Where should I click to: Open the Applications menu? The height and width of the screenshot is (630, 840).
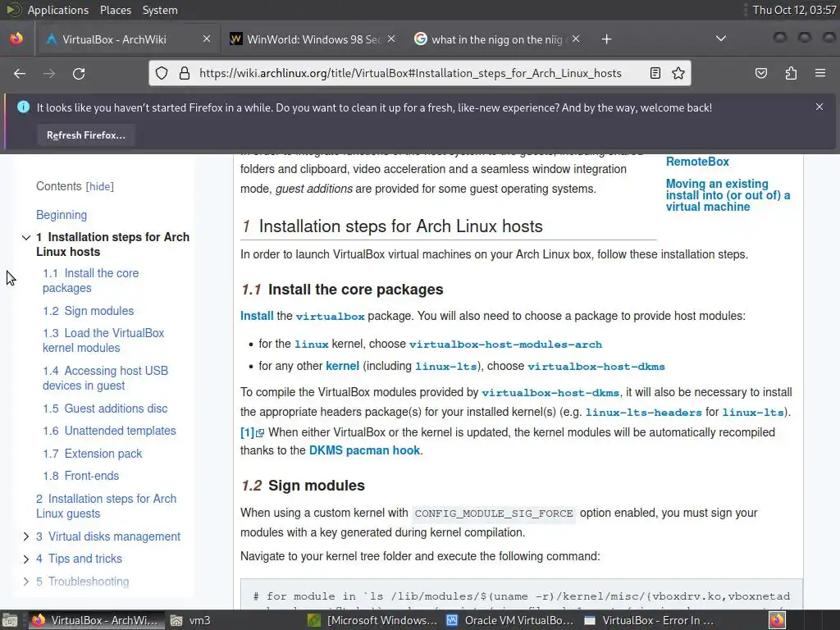58,10
